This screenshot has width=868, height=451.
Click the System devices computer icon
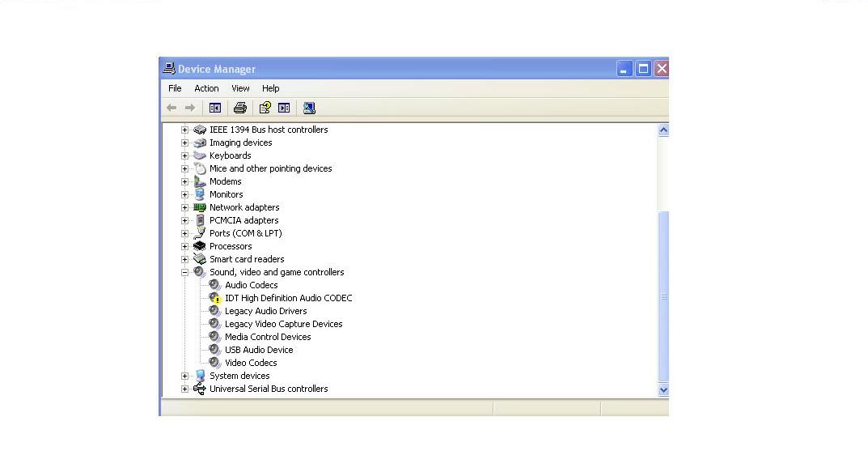tap(200, 376)
